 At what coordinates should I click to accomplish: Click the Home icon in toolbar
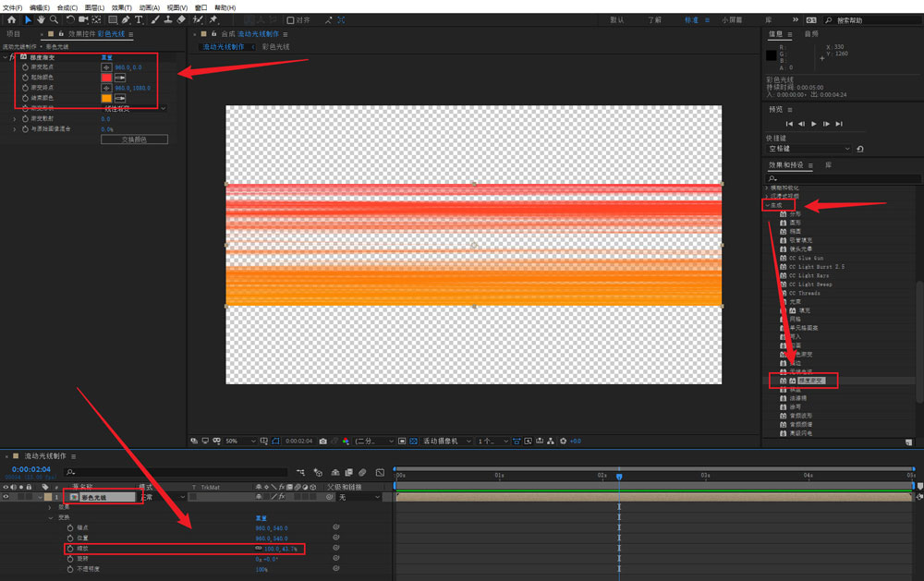[12, 19]
